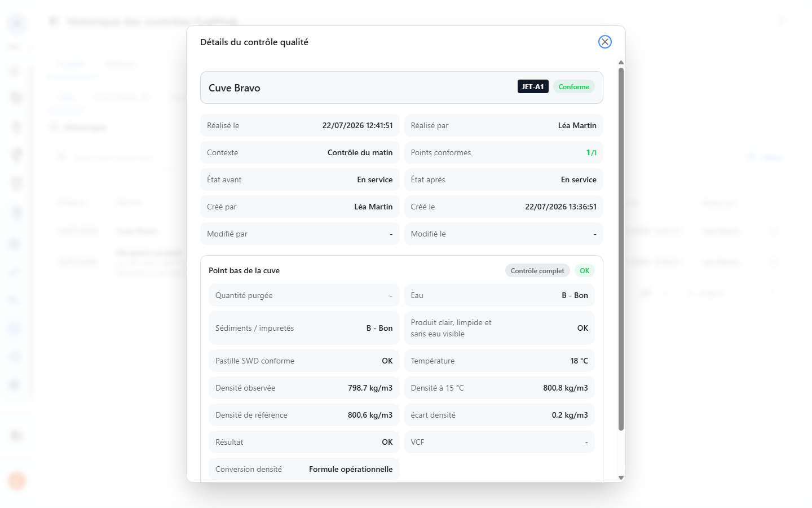Image resolution: width=812 pixels, height=508 pixels.
Task: Click the green OK badge beside Contrôle complet
Action: (585, 271)
